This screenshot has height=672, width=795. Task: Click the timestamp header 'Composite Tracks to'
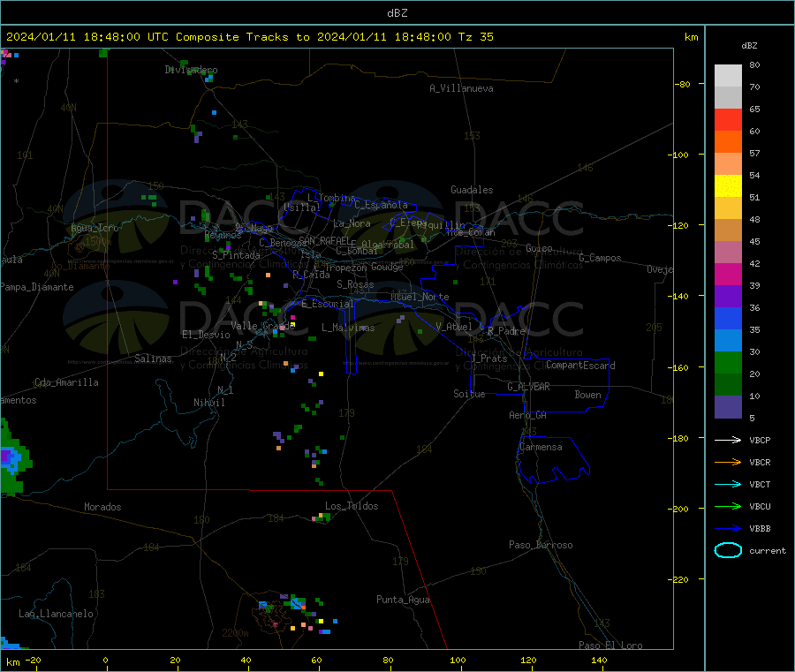coord(242,37)
